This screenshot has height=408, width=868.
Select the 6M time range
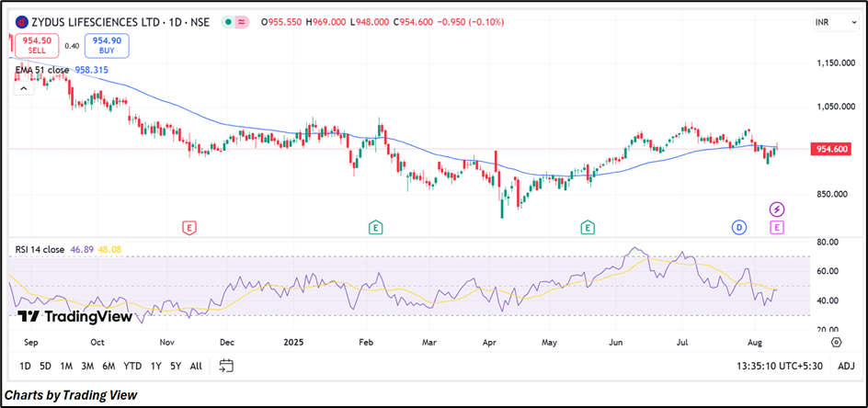(x=108, y=366)
